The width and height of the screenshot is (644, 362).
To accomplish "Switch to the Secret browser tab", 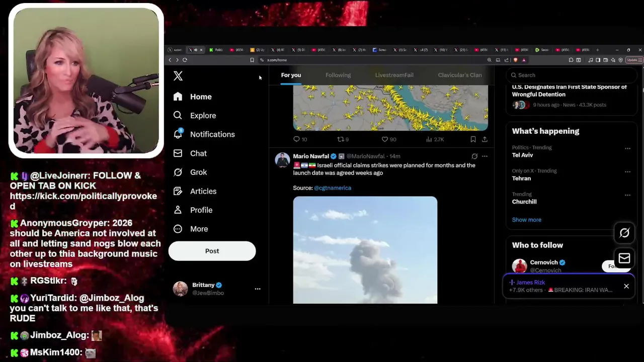I will click(x=542, y=50).
